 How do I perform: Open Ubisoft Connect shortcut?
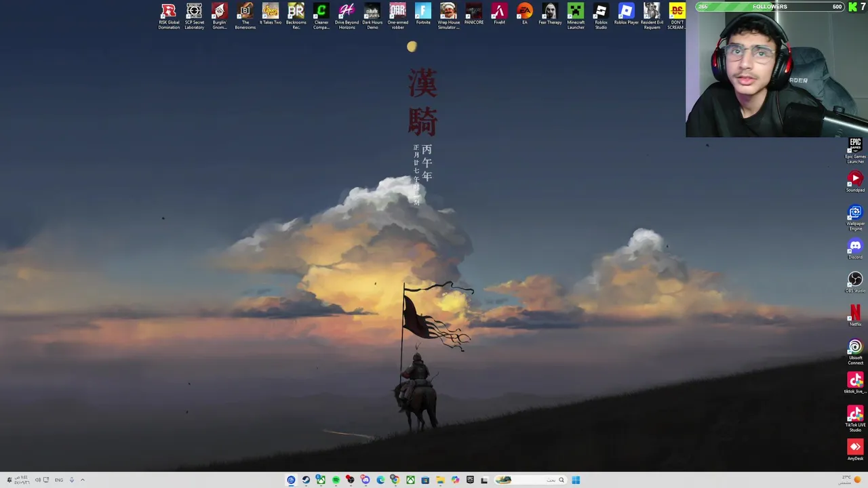[x=855, y=352]
